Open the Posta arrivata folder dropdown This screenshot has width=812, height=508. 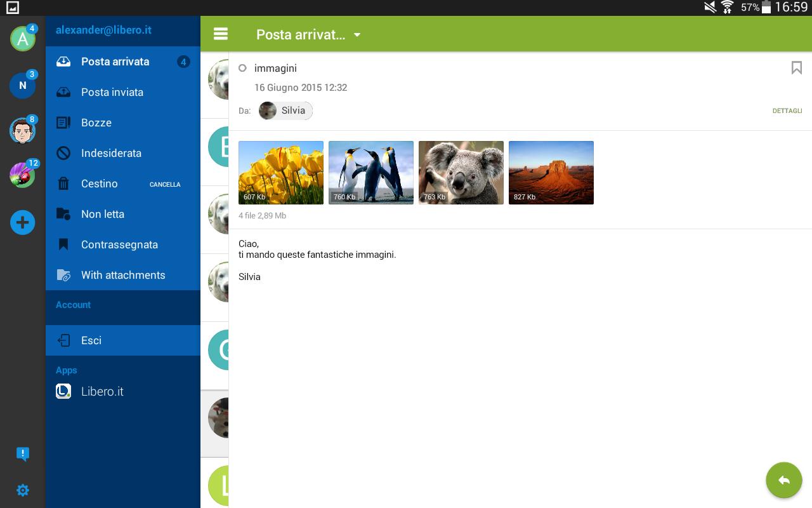[357, 35]
